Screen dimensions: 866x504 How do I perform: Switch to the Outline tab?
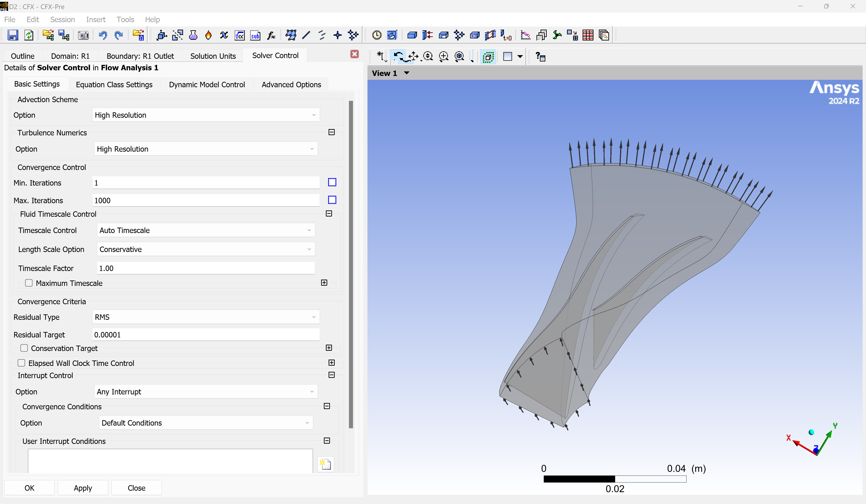(23, 56)
